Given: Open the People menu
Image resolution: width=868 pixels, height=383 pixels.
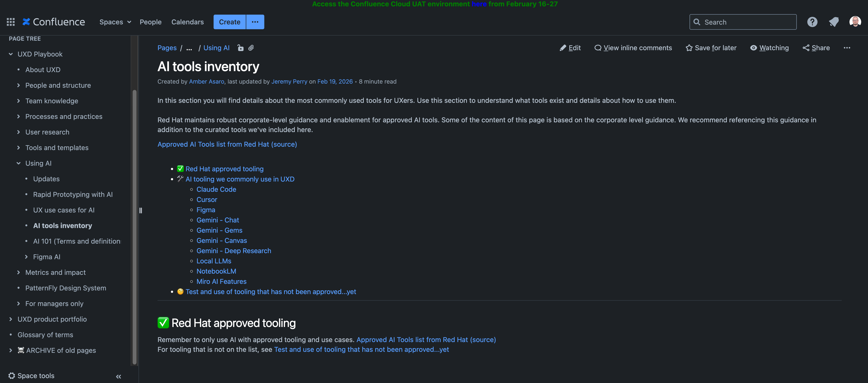Looking at the screenshot, I should 151,22.
